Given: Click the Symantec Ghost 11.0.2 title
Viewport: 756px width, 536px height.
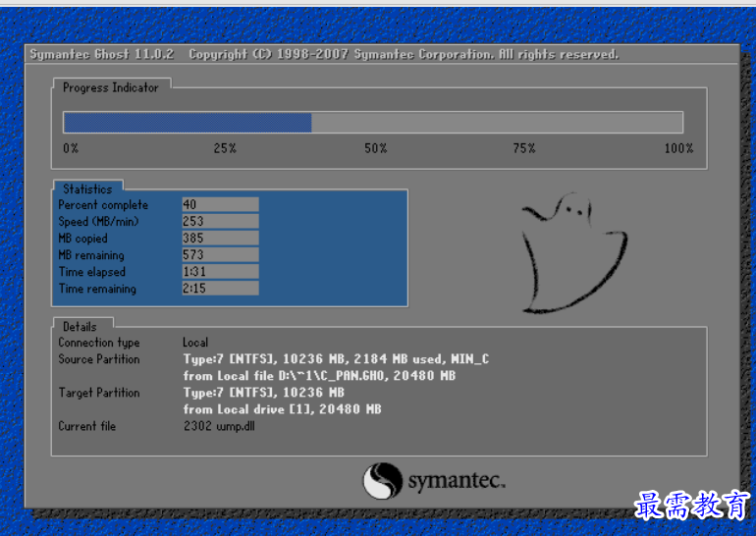Looking at the screenshot, I should (x=102, y=54).
